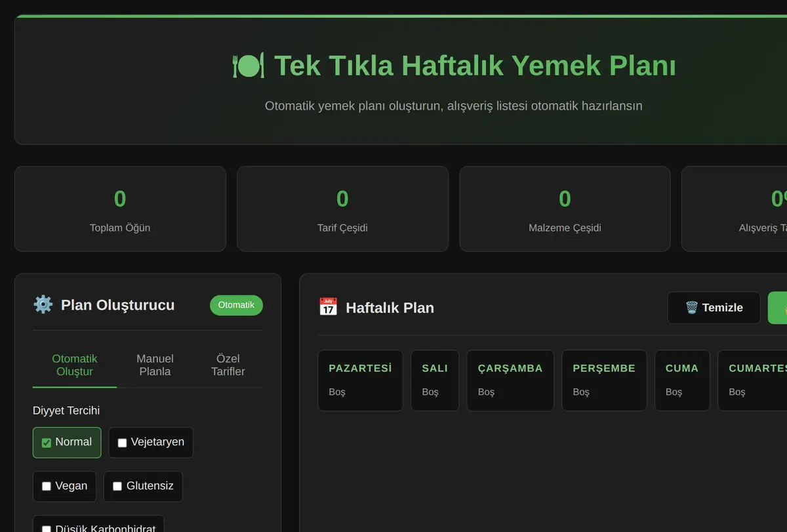The image size is (787, 532).
Task: Go to the Özel Tarifler tab
Action: click(228, 365)
